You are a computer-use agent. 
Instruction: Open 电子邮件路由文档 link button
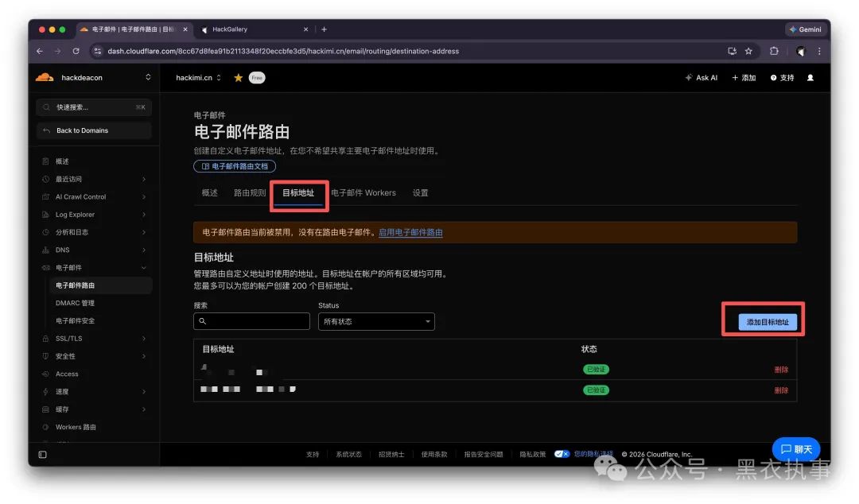point(235,166)
